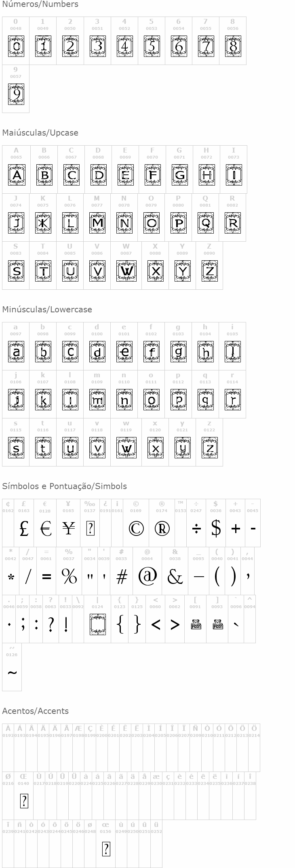Select the percent sign glyph
Screen dimensions: 295x868
coord(69,577)
